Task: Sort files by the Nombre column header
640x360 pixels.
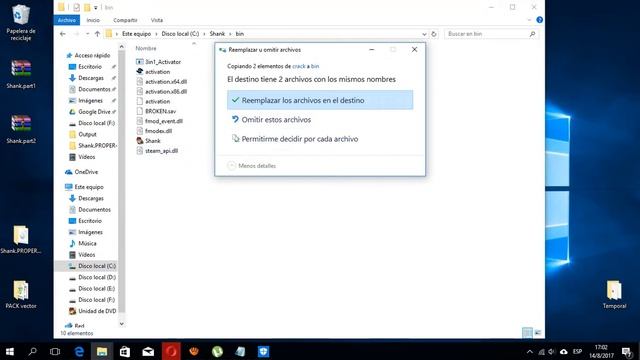Action: click(146, 48)
